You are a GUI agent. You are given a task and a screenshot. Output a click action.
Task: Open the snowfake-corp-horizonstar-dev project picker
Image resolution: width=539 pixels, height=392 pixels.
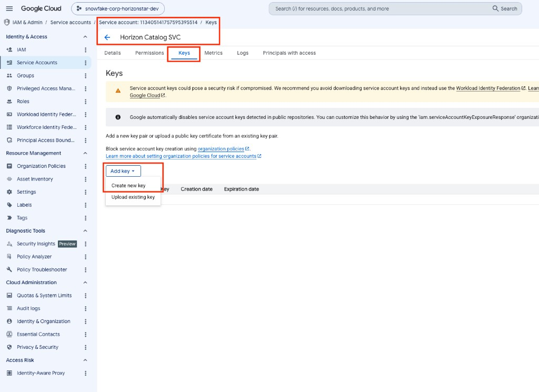coord(118,8)
